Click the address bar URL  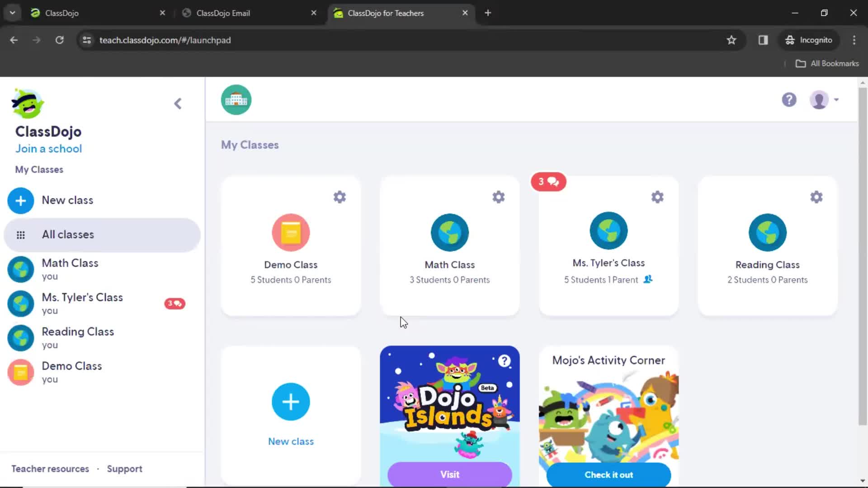coord(165,40)
